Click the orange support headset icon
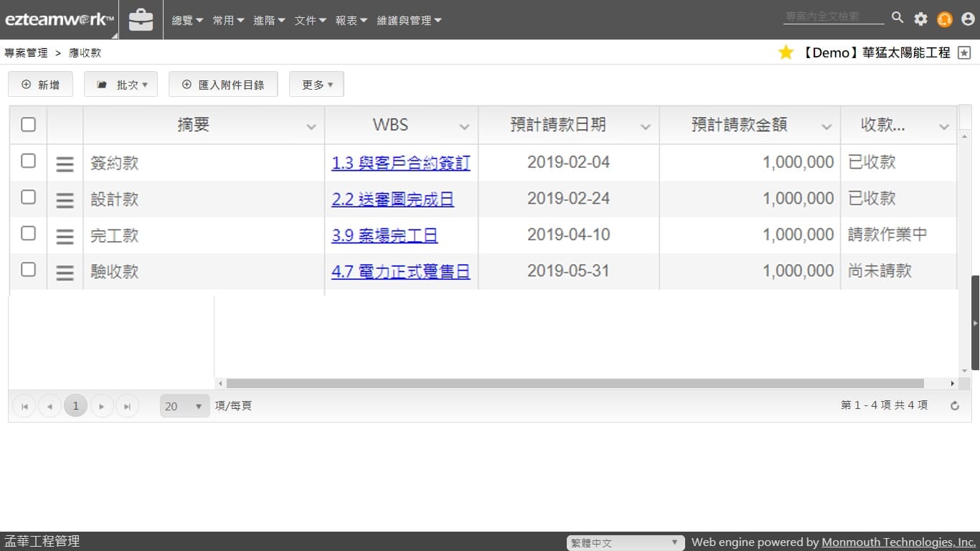The width and height of the screenshot is (980, 551). [945, 19]
